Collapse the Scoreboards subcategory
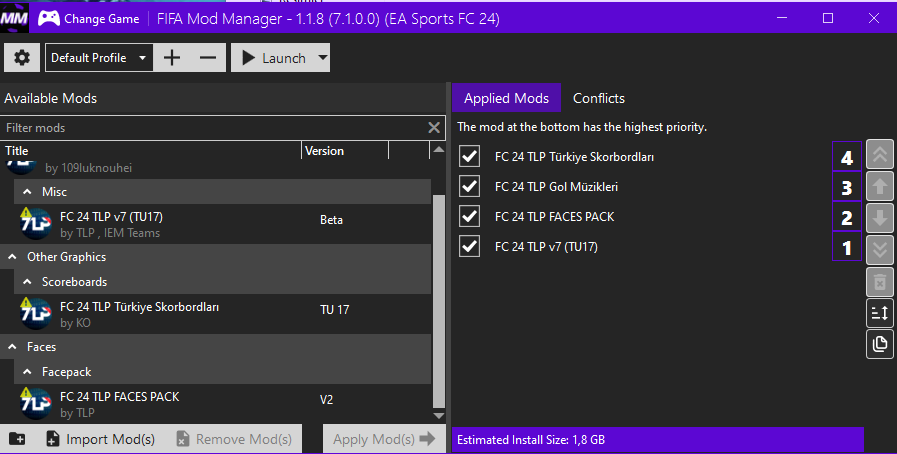This screenshot has width=897, height=454. [27, 282]
